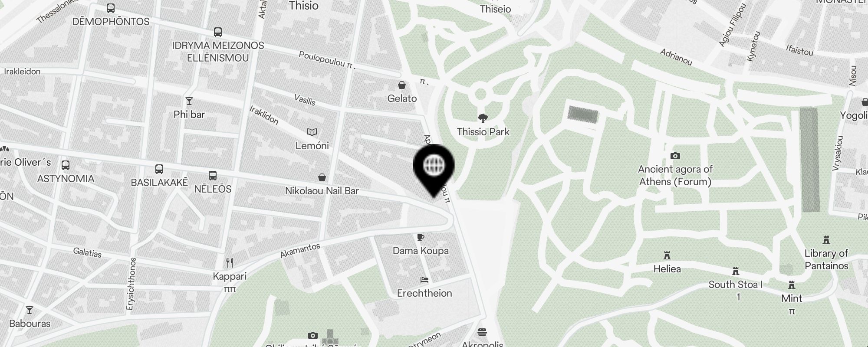Image resolution: width=868 pixels, height=347 pixels.
Task: Click the South Stoa I monument icon
Action: [x=735, y=271]
